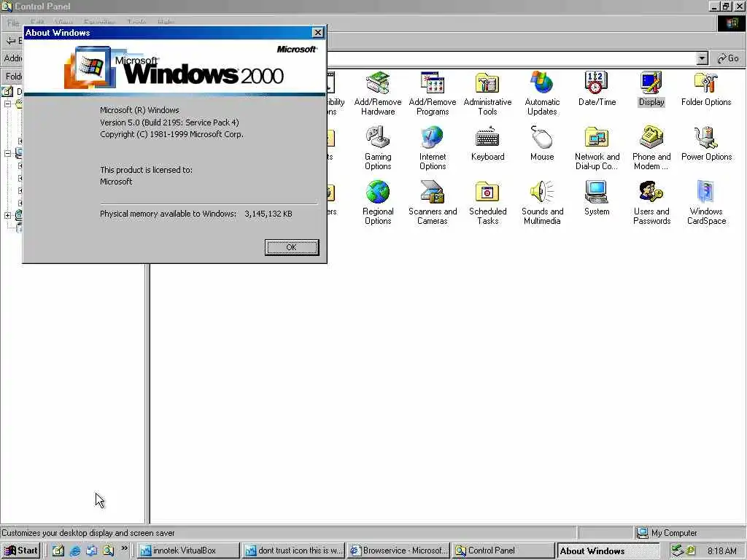Open Users and Passwords applet
The width and height of the screenshot is (747, 560).
(651, 203)
